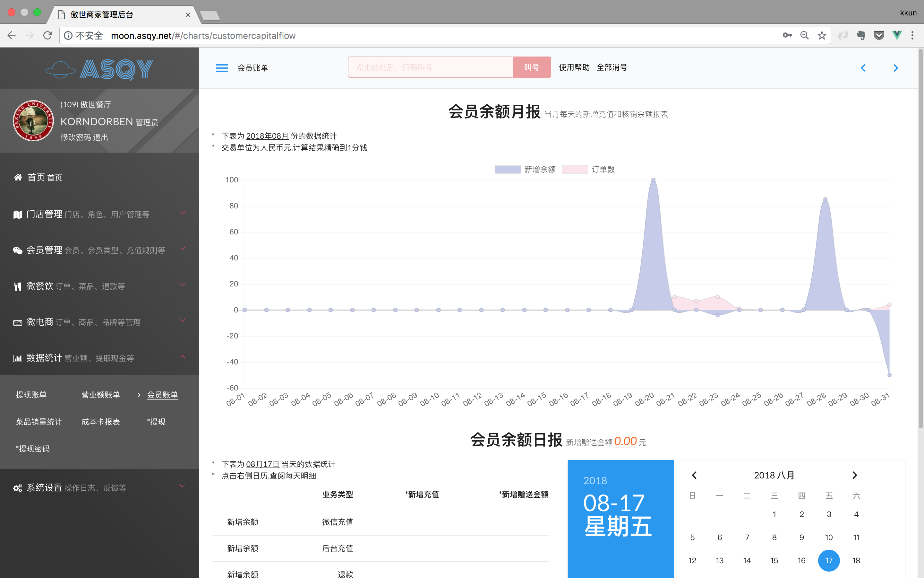Select day 10 in calendar

(x=829, y=538)
